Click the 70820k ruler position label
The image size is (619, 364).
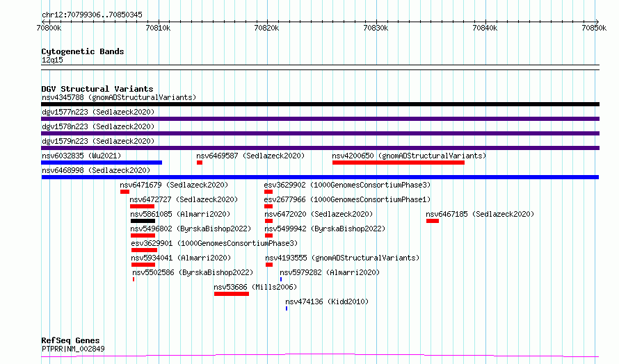tap(267, 28)
